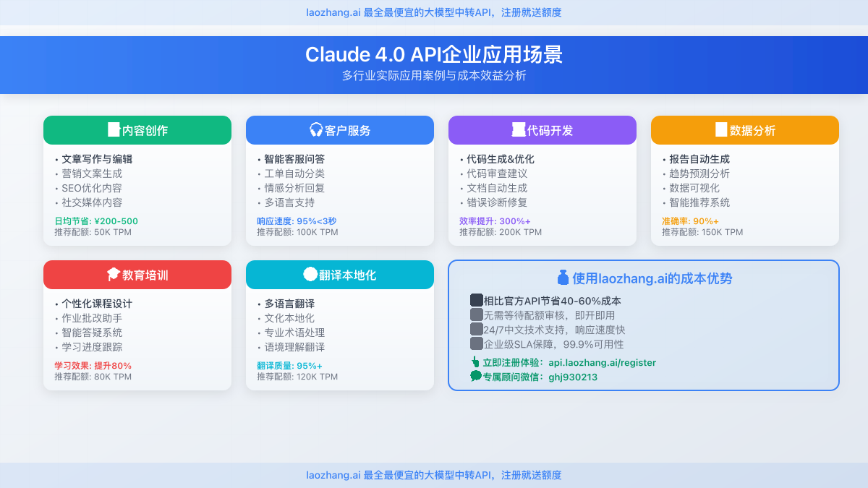Select the 情感分析回复 bullet
Viewport: 868px width, 488px height.
click(291, 188)
